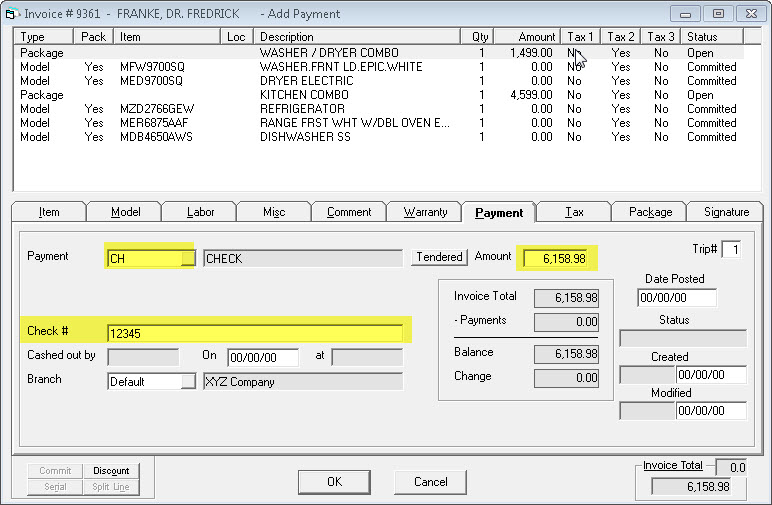Click the 4,599.00 amount cell
Image resolution: width=772 pixels, height=505 pixels.
(x=531, y=95)
